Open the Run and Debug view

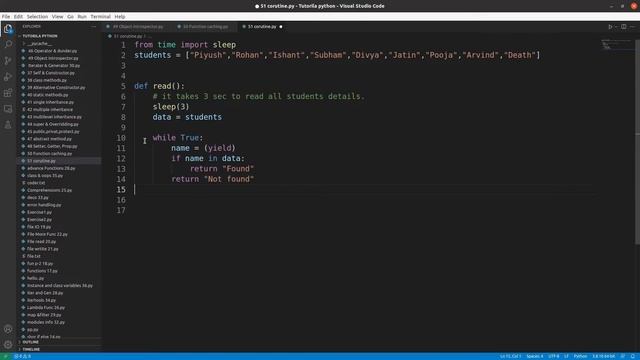point(8,77)
